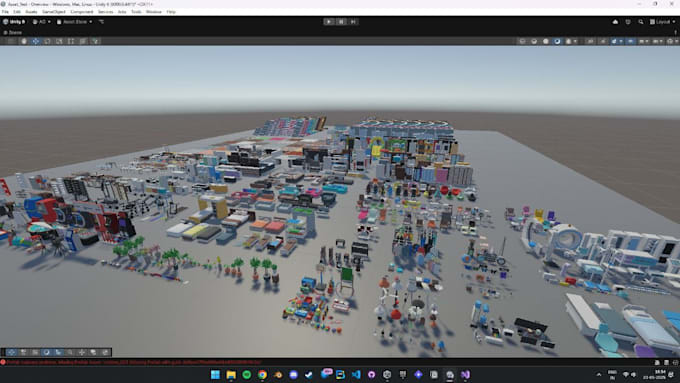Image resolution: width=680 pixels, height=383 pixels.
Task: Open the Windows Start menu
Action: (215, 374)
